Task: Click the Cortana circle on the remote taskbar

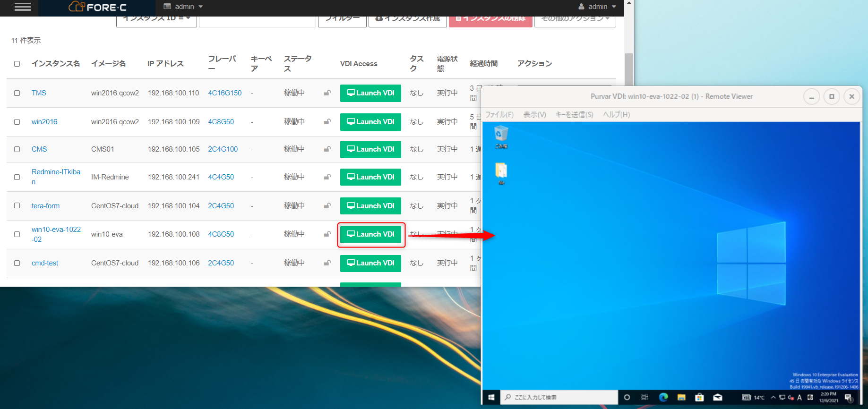Action: coord(627,397)
